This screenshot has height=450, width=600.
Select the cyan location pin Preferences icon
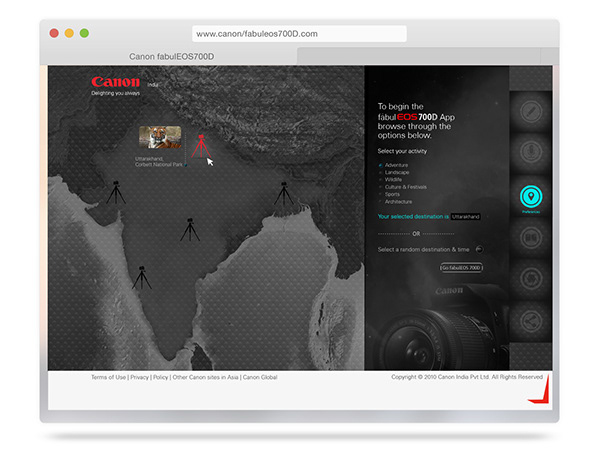531,196
